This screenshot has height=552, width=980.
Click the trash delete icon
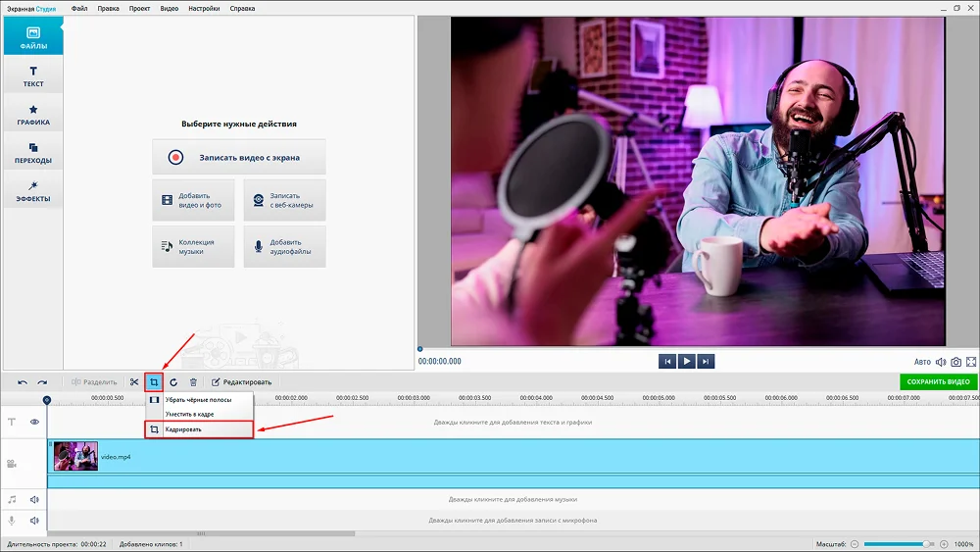193,382
